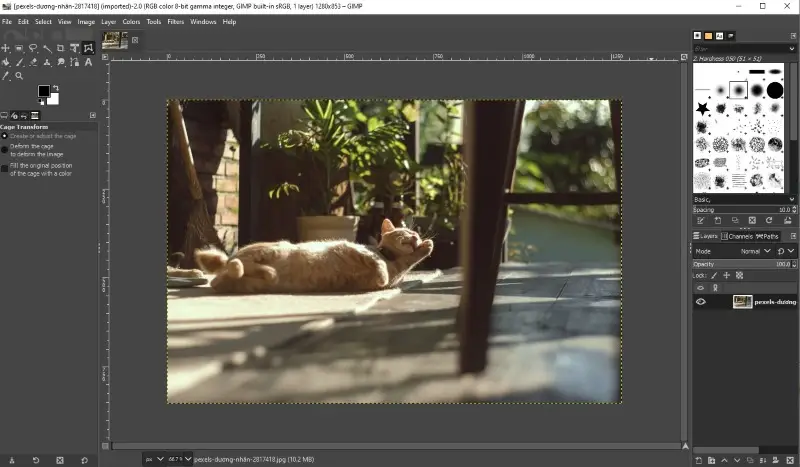Image resolution: width=800 pixels, height=467 pixels.
Task: Click the Delete brush button
Action: [x=752, y=220]
